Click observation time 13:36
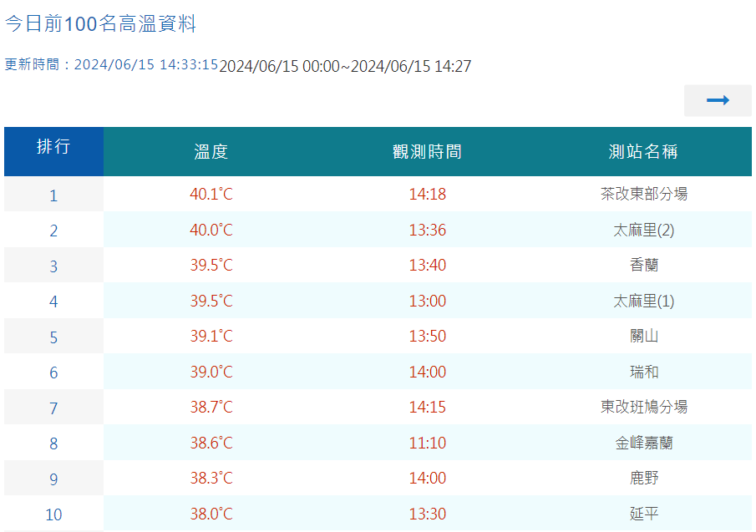 (427, 230)
